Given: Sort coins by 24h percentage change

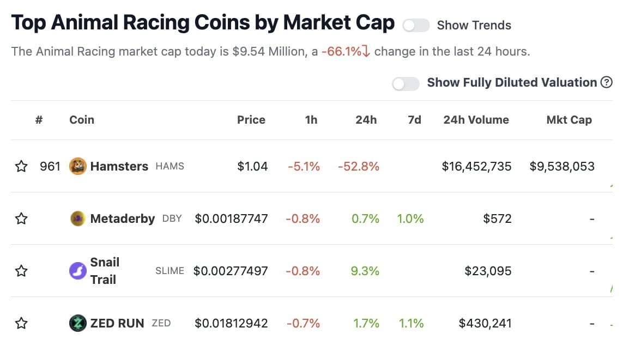Looking at the screenshot, I should pyautogui.click(x=366, y=120).
